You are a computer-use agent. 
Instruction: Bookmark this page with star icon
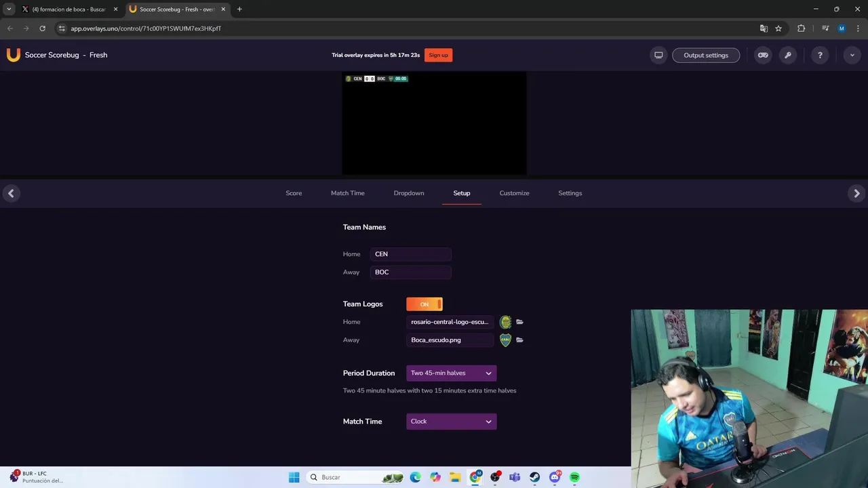pyautogui.click(x=778, y=28)
